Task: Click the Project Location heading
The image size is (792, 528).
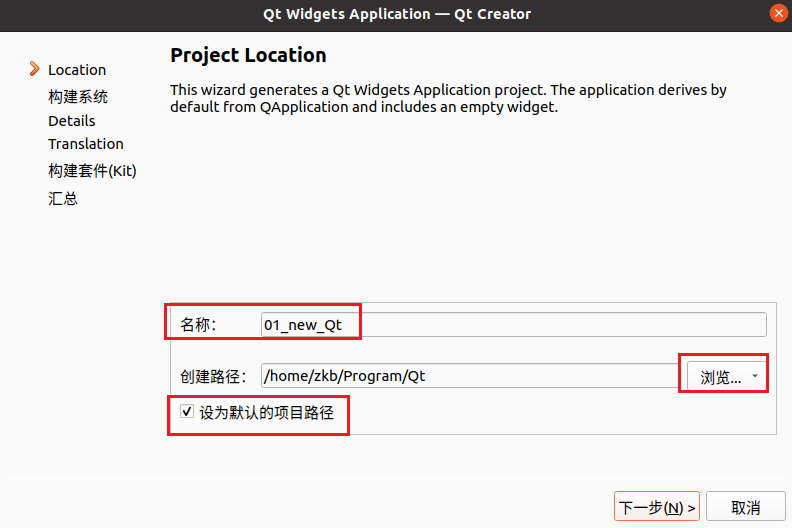Action: (x=248, y=55)
